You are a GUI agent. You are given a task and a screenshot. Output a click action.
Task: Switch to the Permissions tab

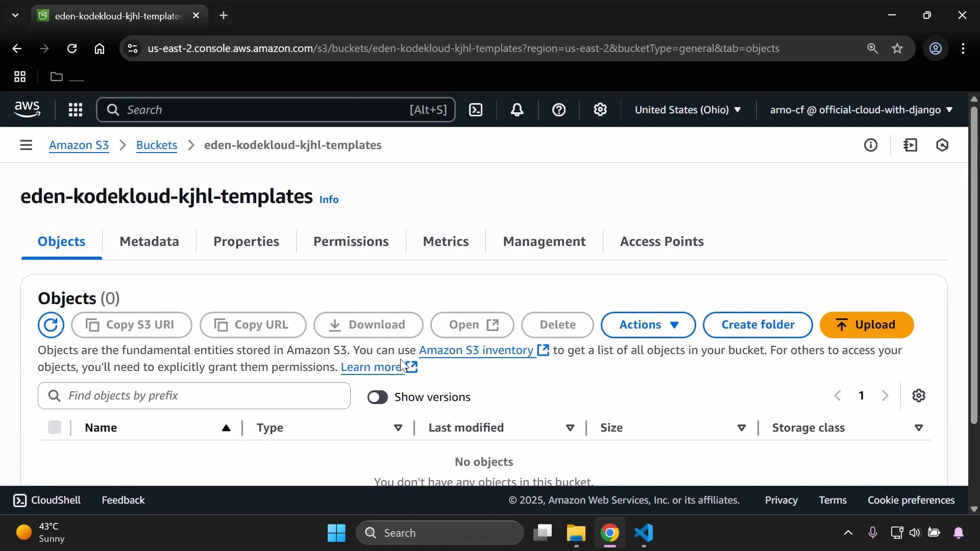pos(350,241)
